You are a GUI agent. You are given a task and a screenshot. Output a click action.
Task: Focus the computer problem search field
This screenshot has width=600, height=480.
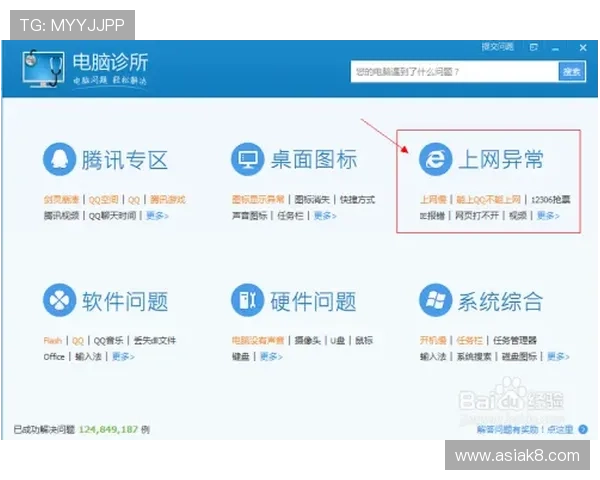[455, 72]
